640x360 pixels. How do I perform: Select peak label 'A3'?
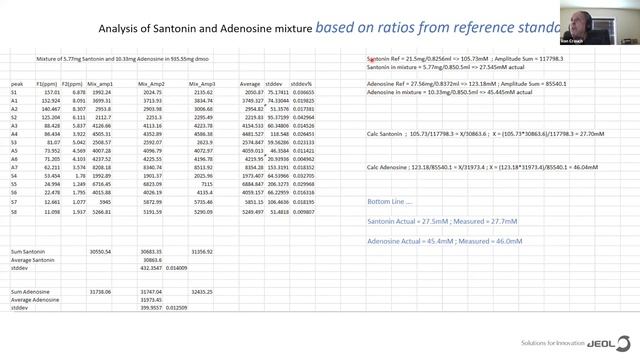click(14, 126)
